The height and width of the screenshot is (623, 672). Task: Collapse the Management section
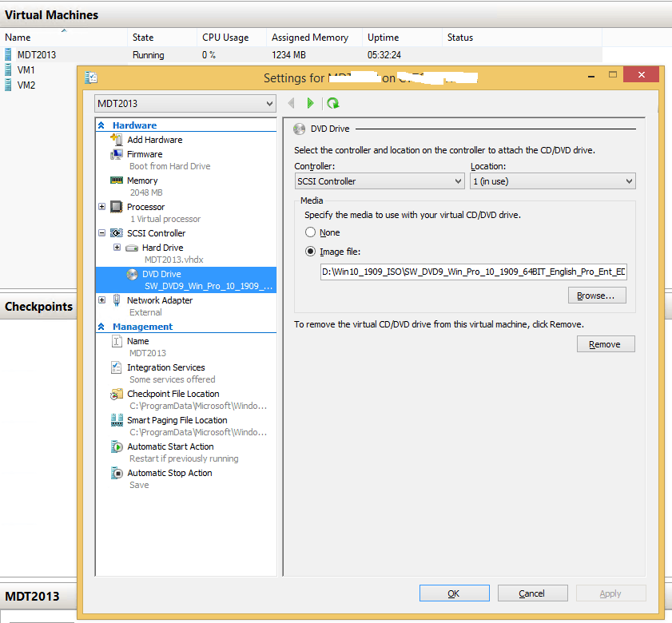[101, 327]
